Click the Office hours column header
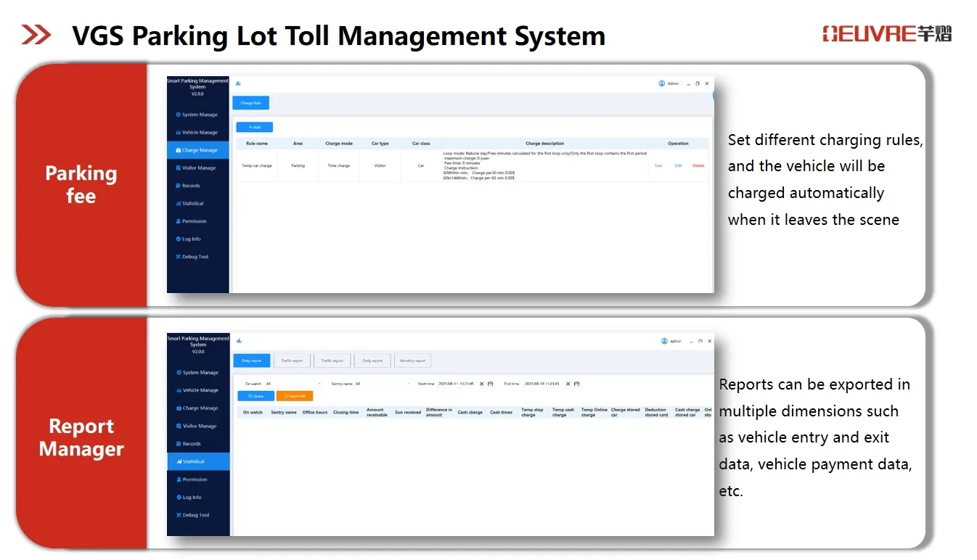The width and height of the screenshot is (977, 560). tap(315, 412)
